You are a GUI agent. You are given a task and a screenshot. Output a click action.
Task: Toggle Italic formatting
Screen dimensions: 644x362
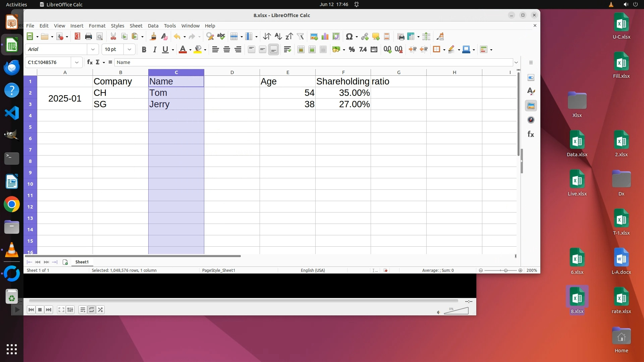point(155,50)
